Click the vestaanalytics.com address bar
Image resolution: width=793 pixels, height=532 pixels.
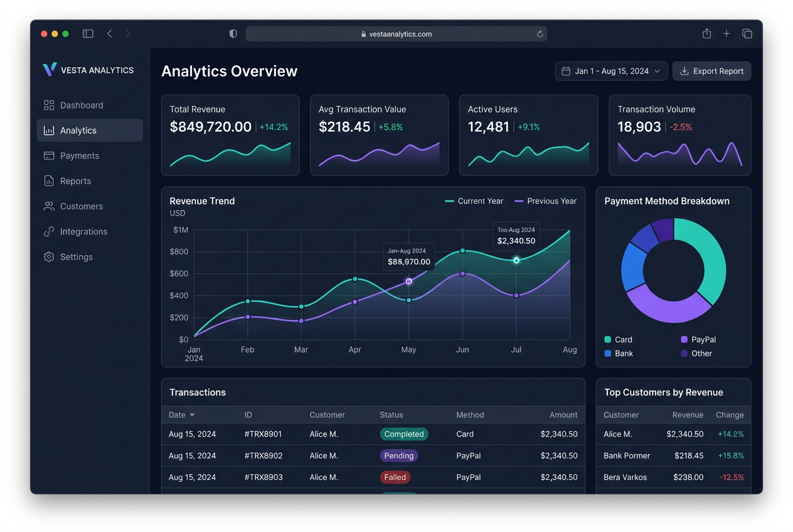396,34
